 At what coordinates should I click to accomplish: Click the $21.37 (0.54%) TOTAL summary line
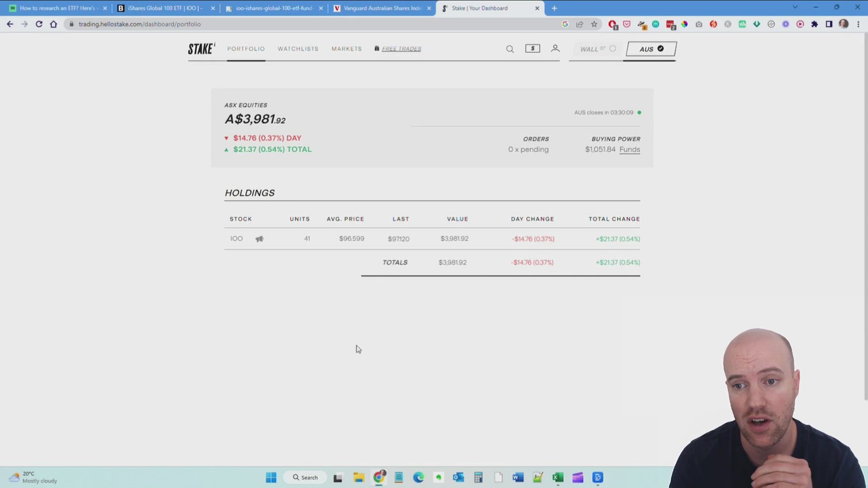click(x=268, y=150)
